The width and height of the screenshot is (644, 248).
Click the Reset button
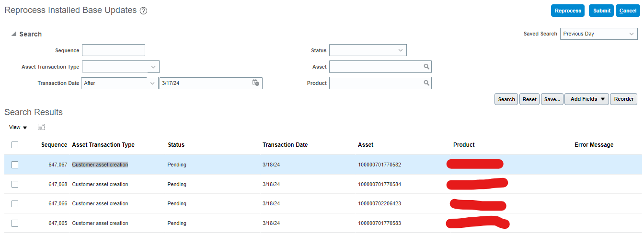[x=529, y=99]
